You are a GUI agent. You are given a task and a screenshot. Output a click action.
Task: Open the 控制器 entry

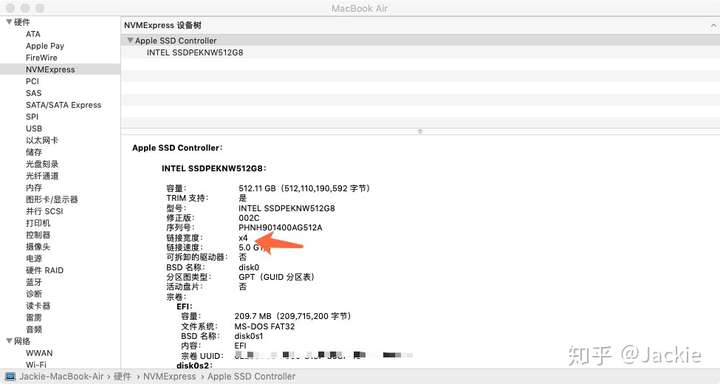[38, 235]
